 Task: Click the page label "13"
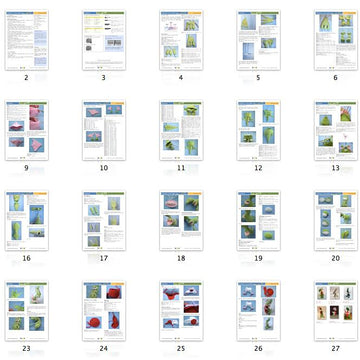(336, 168)
